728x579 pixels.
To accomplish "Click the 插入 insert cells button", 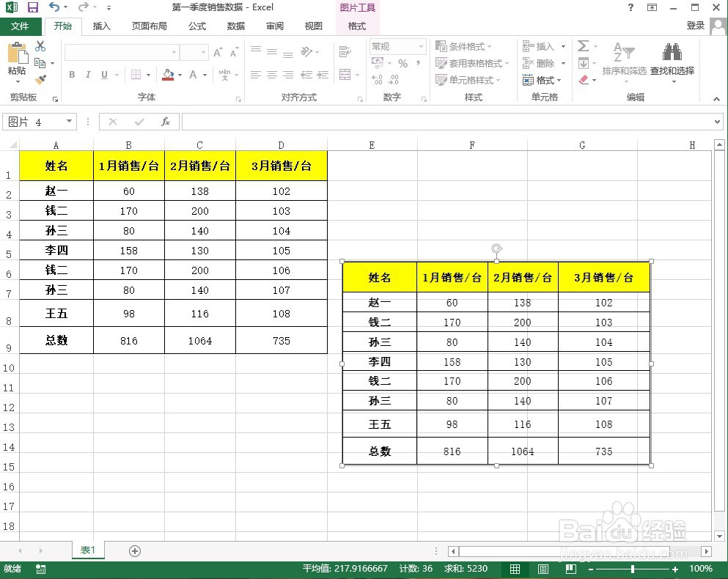I will 539,46.
